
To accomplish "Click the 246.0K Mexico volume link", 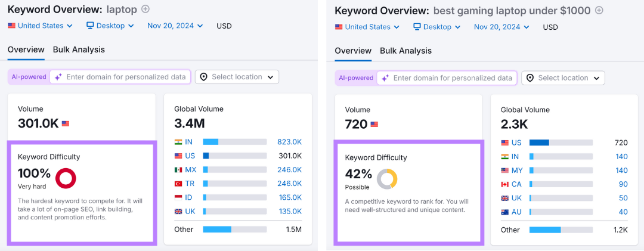I will pos(289,170).
